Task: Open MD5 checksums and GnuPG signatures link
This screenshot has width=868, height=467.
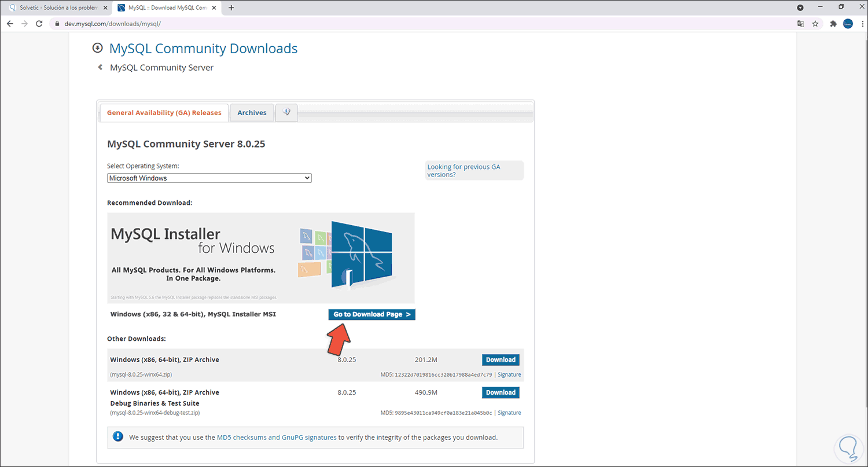Action: [277, 437]
